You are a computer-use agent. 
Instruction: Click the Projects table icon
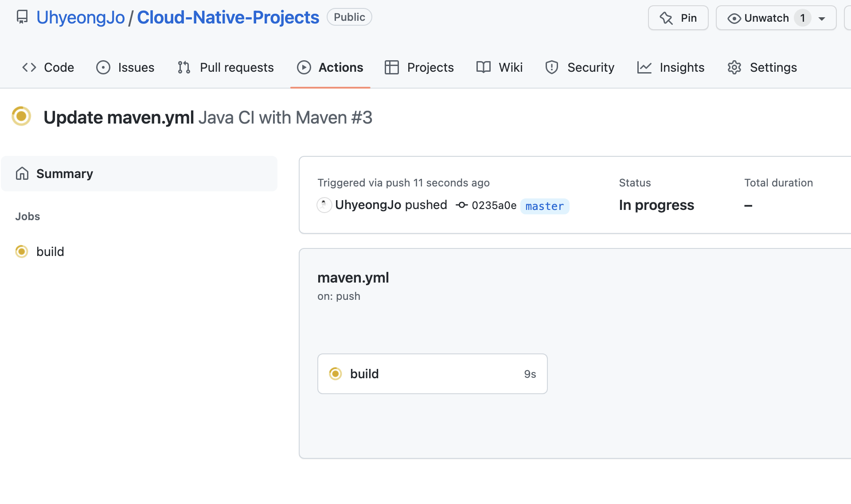392,67
